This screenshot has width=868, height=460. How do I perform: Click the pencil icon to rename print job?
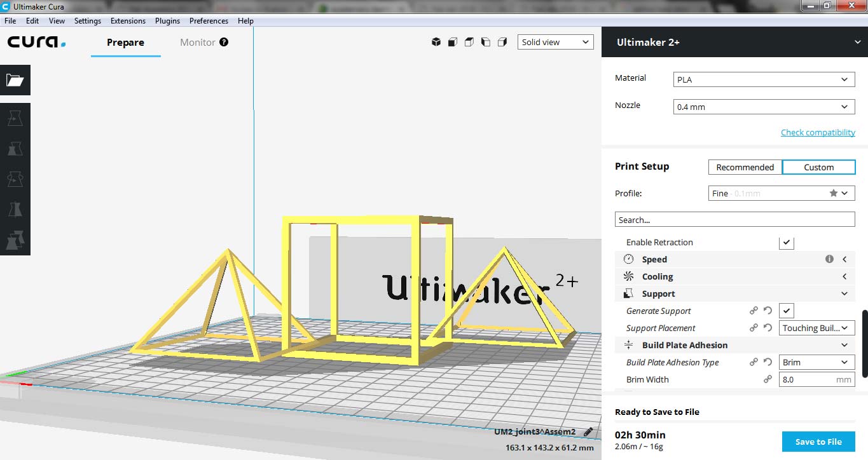point(588,431)
